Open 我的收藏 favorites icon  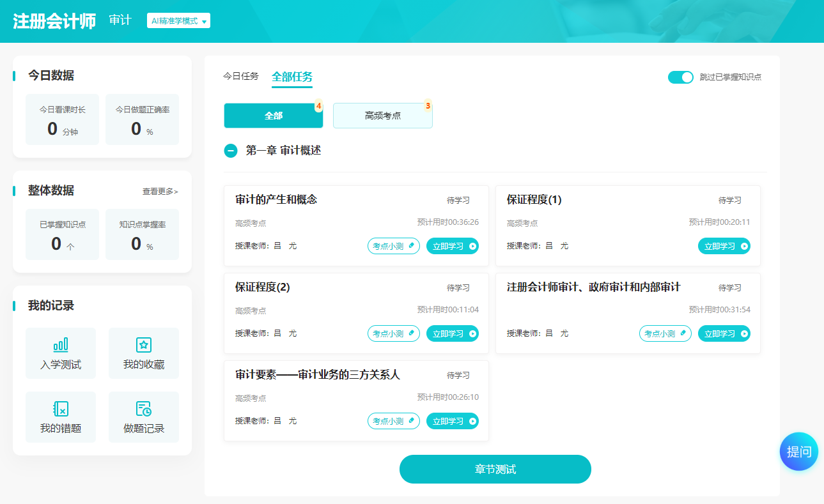143,353
